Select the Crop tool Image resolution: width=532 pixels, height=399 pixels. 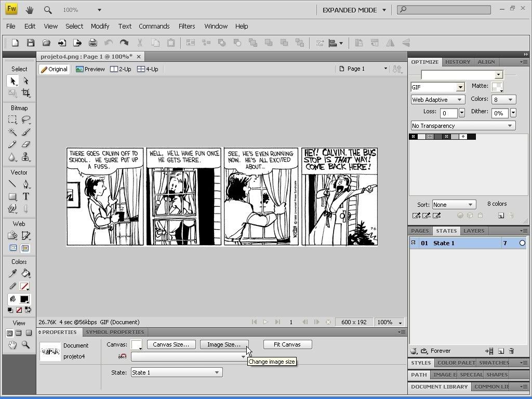[x=26, y=92]
